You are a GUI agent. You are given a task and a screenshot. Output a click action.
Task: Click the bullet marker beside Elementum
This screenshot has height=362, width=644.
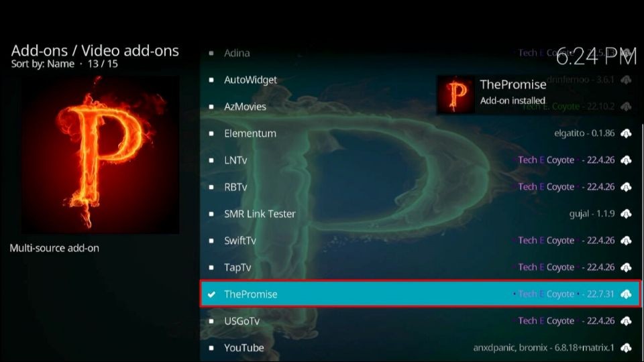[211, 133]
